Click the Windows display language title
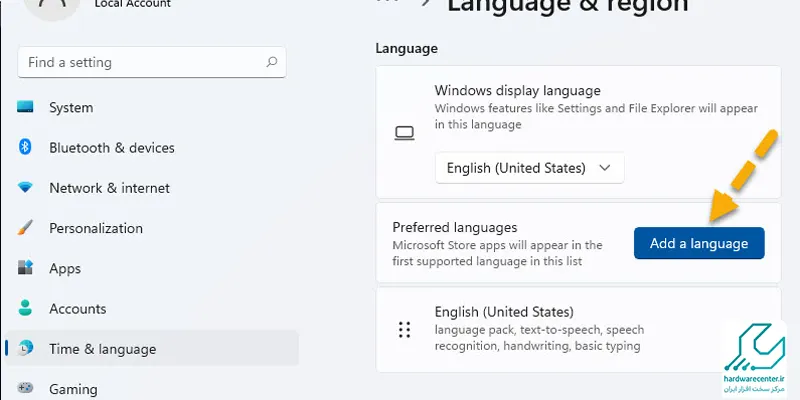This screenshot has height=400, width=800. tap(517, 90)
